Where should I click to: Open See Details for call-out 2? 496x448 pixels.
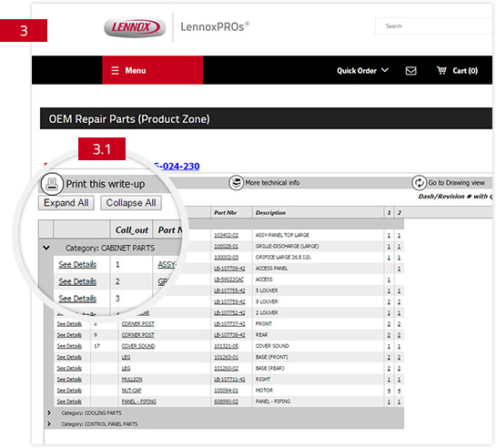click(77, 281)
